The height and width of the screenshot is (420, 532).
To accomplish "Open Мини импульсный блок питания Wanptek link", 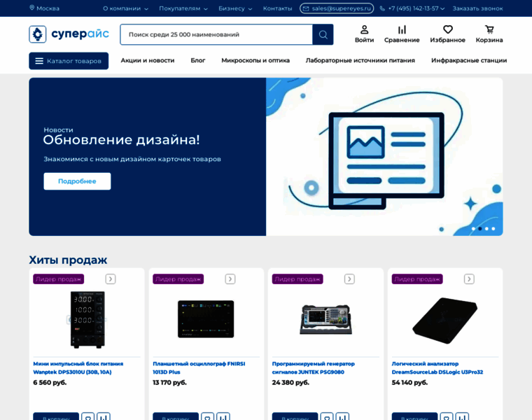I will [78, 367].
